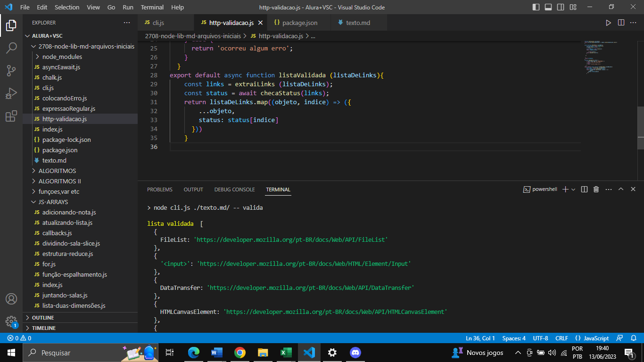This screenshot has height=362, width=644.
Task: Expand the ALGORITMOS II folder
Action: pos(80,181)
